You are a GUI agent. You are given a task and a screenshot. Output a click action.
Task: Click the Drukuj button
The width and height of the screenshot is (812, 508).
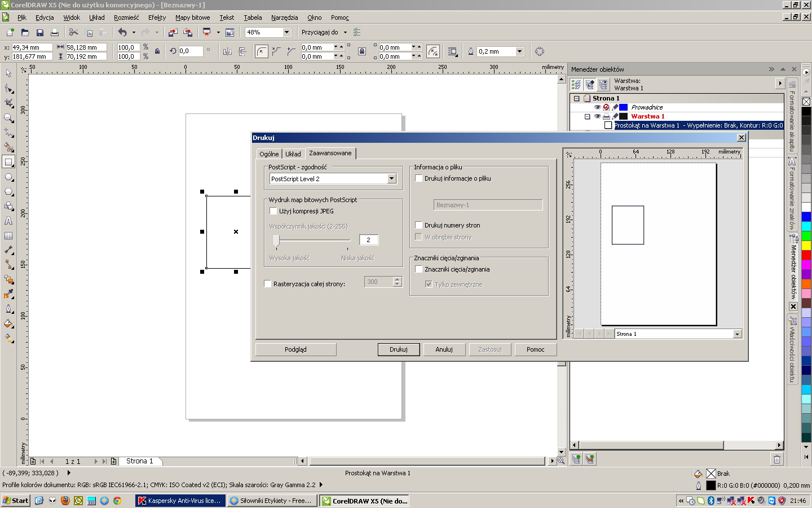click(x=398, y=349)
